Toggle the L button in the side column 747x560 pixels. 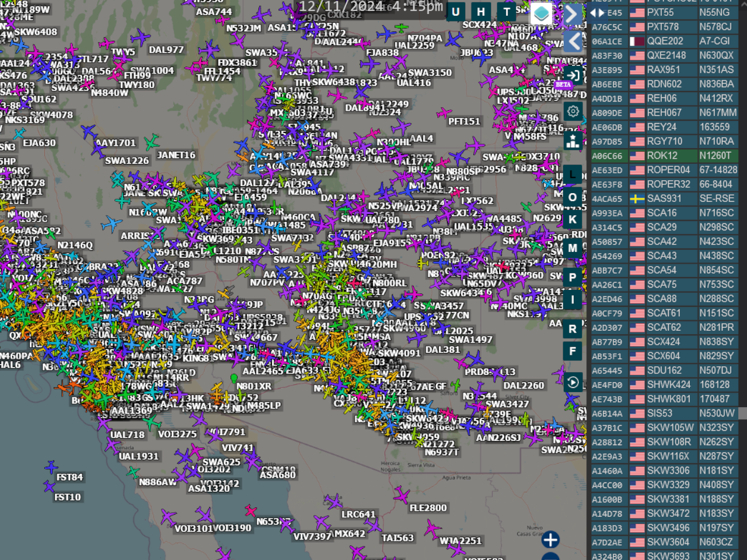click(573, 174)
